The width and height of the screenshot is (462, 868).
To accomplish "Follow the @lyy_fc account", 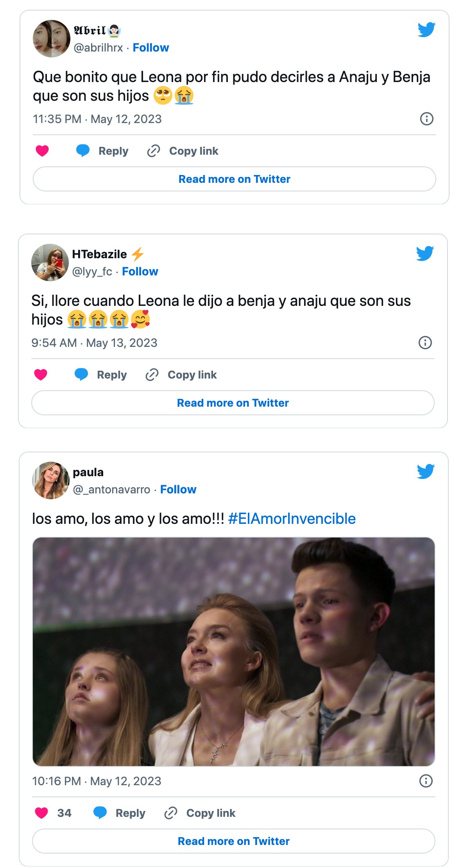I will pyautogui.click(x=140, y=271).
